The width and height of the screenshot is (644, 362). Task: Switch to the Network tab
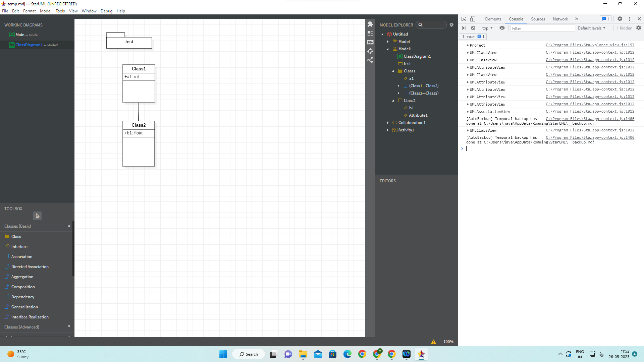[560, 19]
